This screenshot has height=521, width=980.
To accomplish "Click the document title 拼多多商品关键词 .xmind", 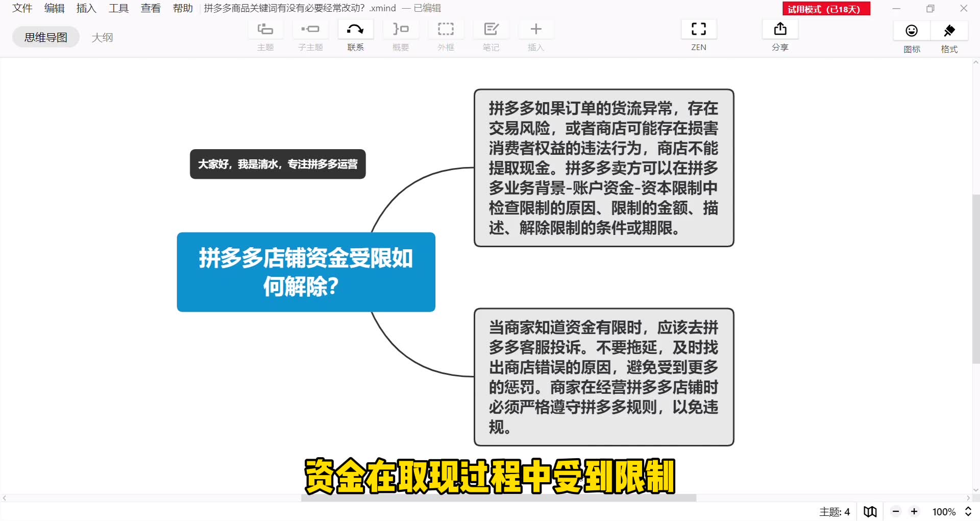I will tap(300, 8).
